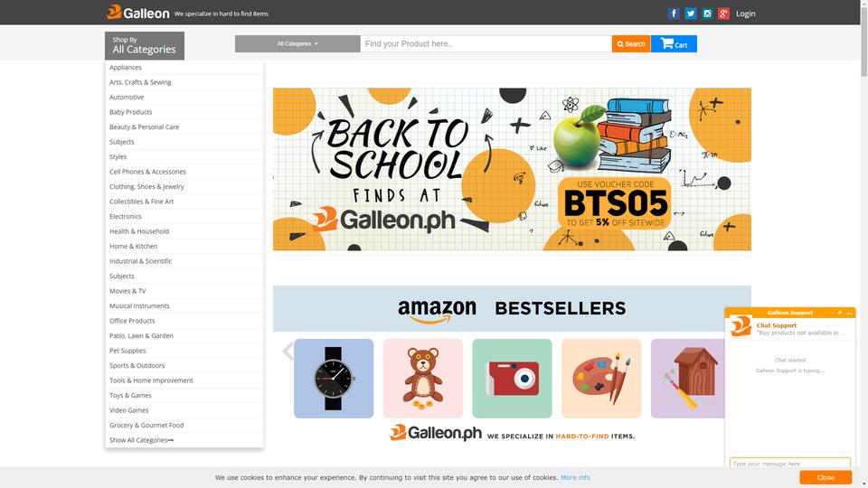Minimize the chat support widget

coord(849,313)
